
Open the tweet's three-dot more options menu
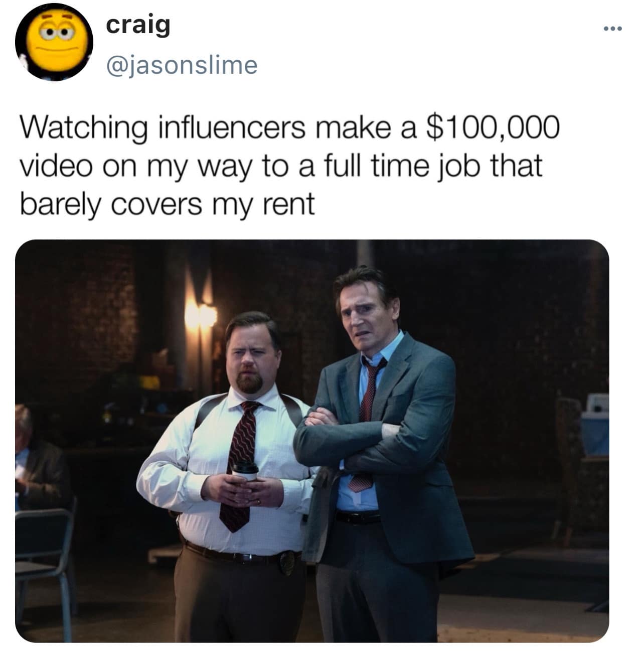click(x=612, y=28)
